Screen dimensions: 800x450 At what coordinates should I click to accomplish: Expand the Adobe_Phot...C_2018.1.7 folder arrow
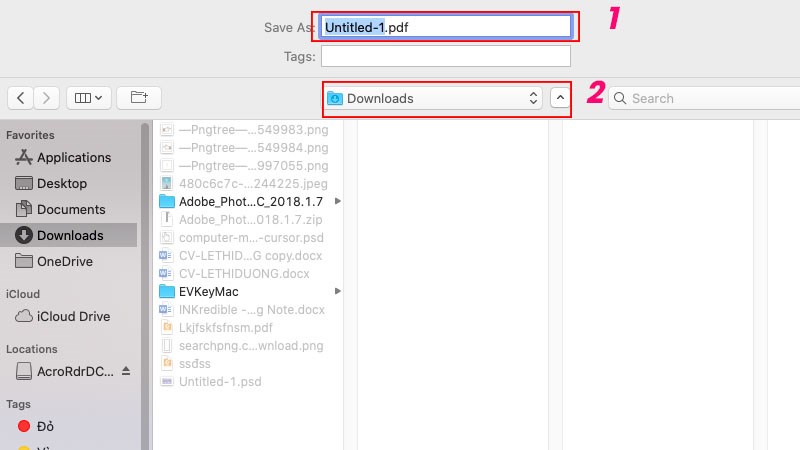coord(337,201)
